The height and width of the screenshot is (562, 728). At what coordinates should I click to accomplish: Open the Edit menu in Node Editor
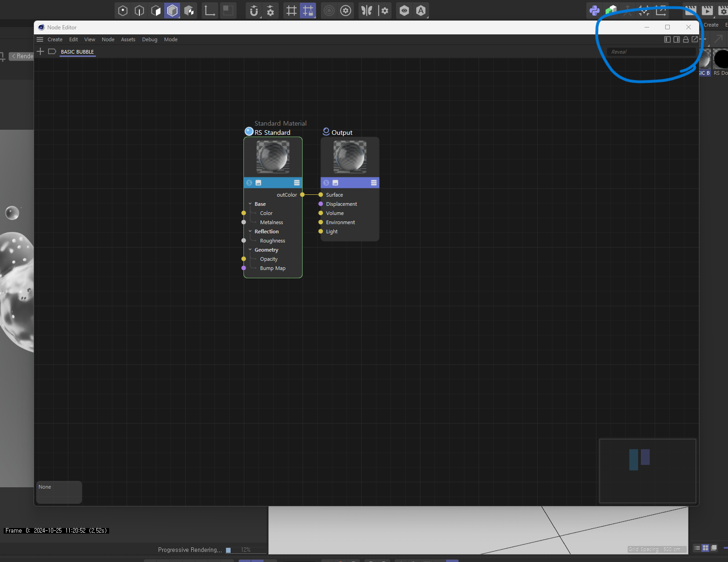[x=73, y=39]
